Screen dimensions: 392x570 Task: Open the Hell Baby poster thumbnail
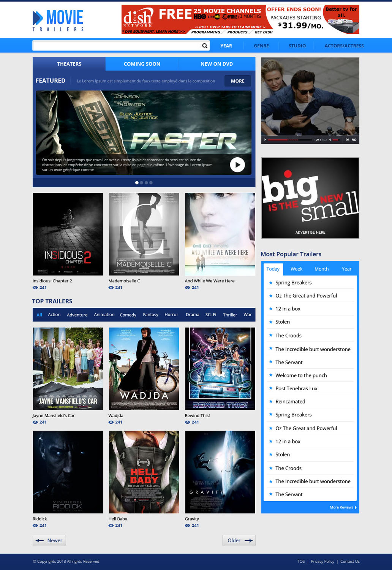coord(144,472)
